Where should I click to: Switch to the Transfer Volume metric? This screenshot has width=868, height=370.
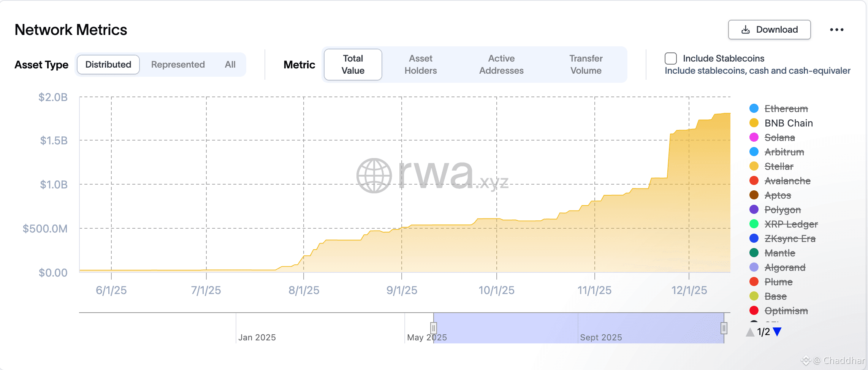click(x=586, y=64)
